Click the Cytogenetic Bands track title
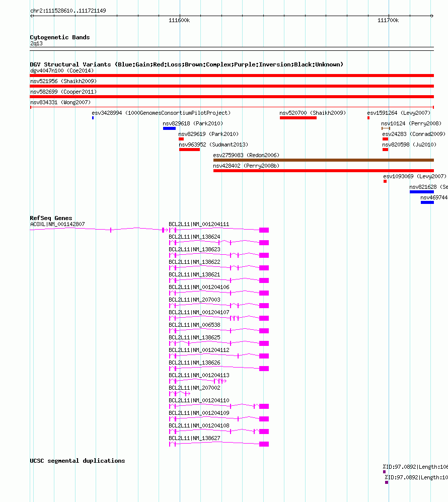The width and height of the screenshot is (448, 502). pyautogui.click(x=60, y=37)
